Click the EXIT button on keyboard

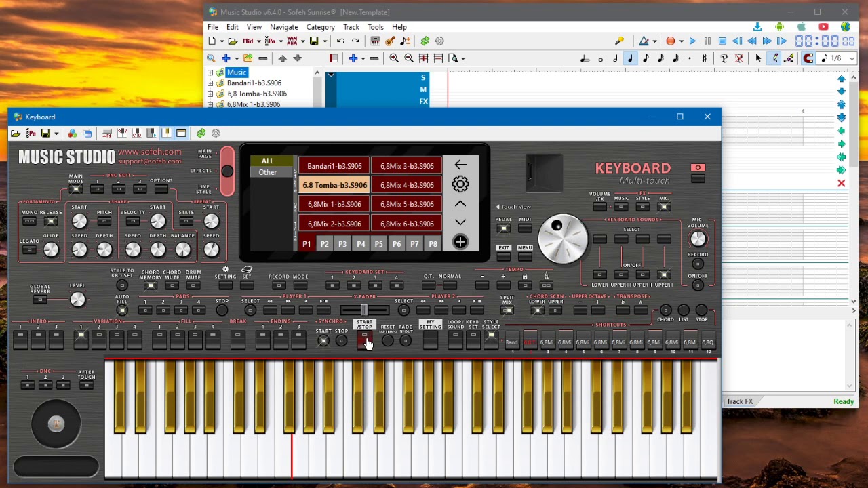(x=503, y=256)
